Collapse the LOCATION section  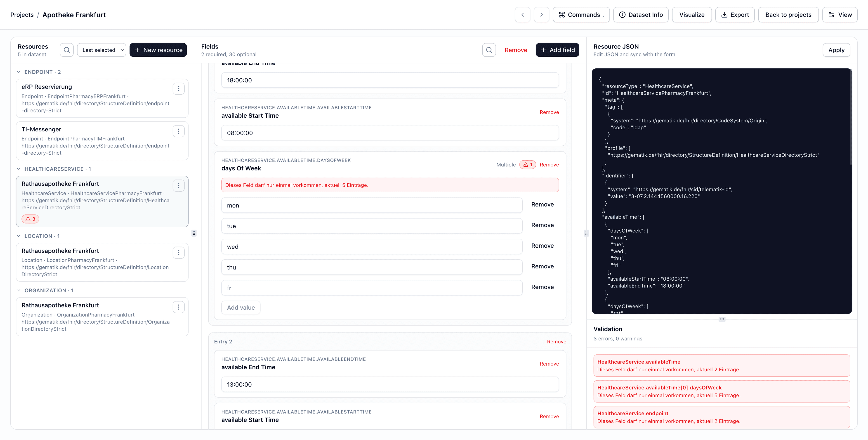point(19,236)
